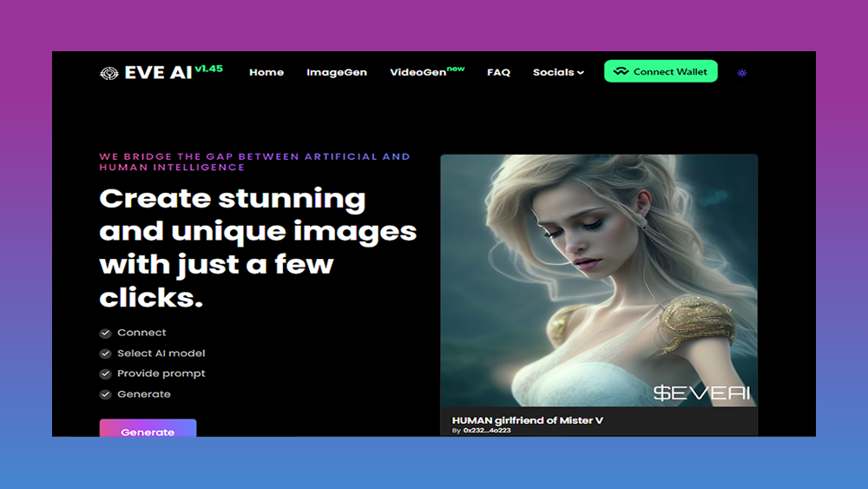Open the VideoGen new page
The image size is (868, 489).
(x=427, y=71)
